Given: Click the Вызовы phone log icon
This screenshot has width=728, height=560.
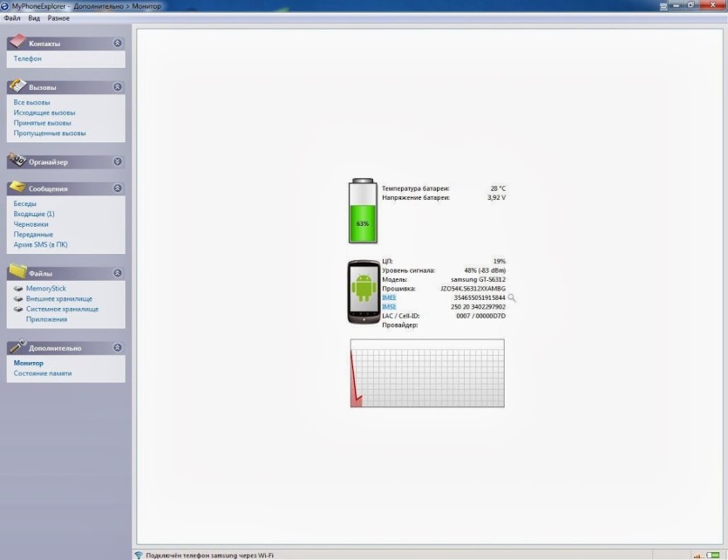Looking at the screenshot, I should click(17, 85).
